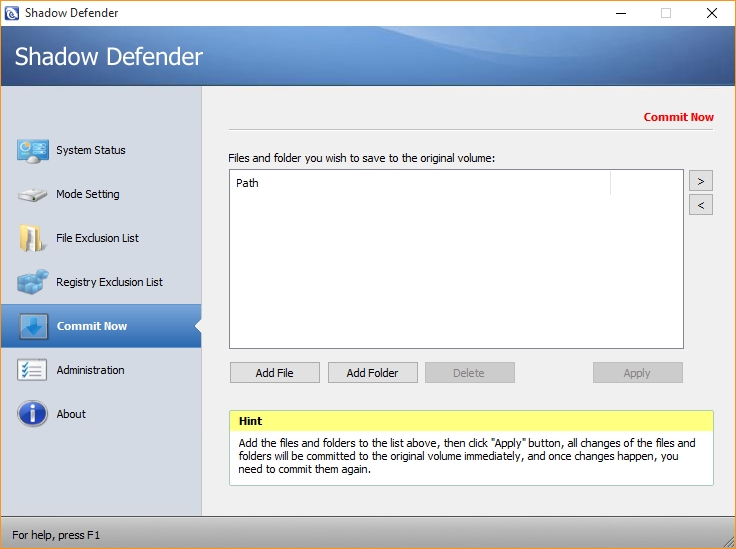Image resolution: width=736 pixels, height=549 pixels.
Task: Minimize the Shadow Defender window
Action: tap(621, 13)
